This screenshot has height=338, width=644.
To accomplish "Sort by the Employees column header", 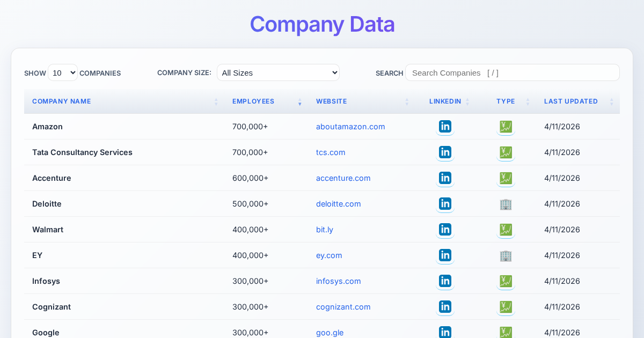I will click(x=253, y=101).
